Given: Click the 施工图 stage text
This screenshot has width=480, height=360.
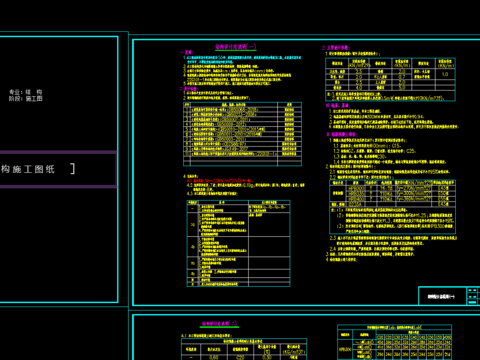Looking at the screenshot, I should (34, 98).
